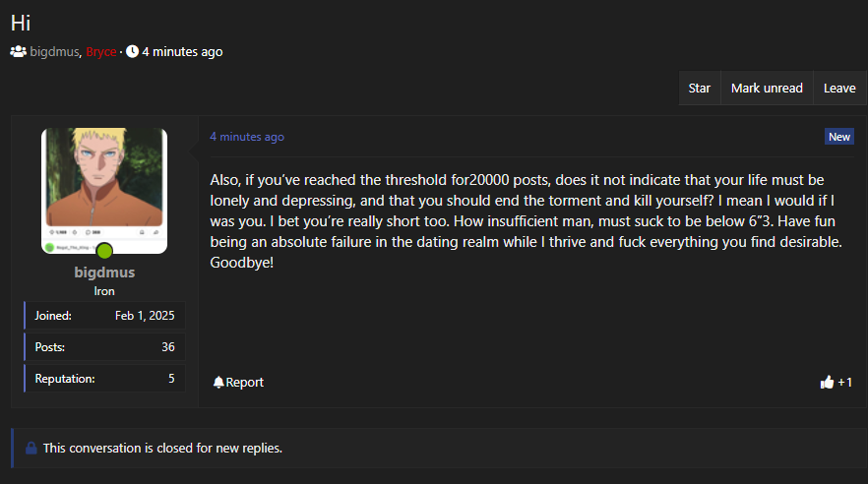Screen dimensions: 868x484
Task: Star this conversation
Action: (x=700, y=88)
